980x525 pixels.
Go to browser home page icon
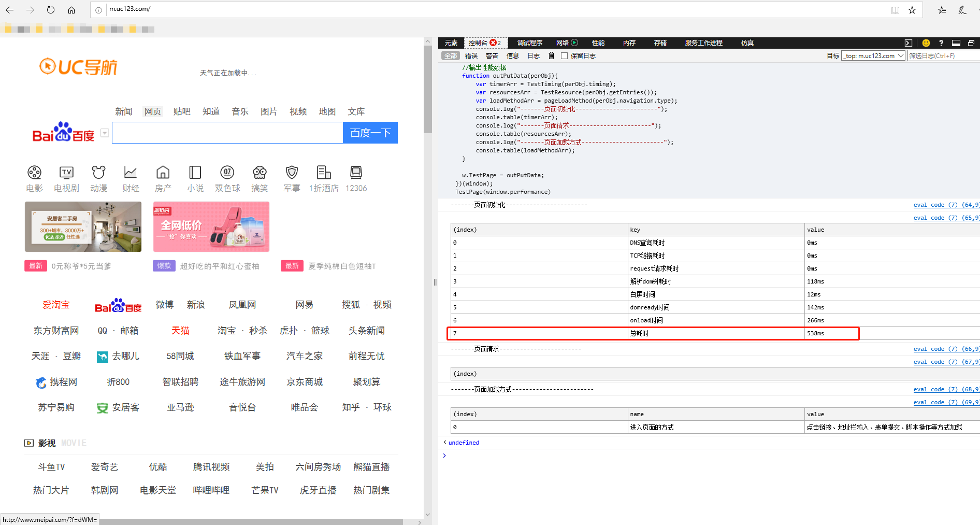[71, 10]
